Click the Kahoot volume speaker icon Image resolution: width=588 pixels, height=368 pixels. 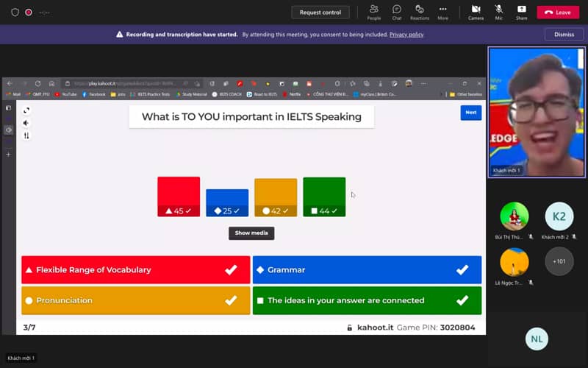26,123
